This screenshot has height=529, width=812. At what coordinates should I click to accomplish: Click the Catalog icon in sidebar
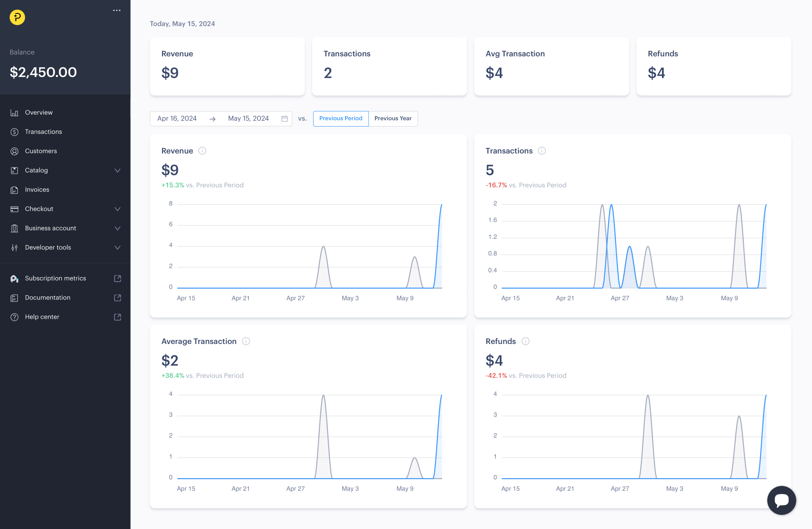[x=14, y=170]
